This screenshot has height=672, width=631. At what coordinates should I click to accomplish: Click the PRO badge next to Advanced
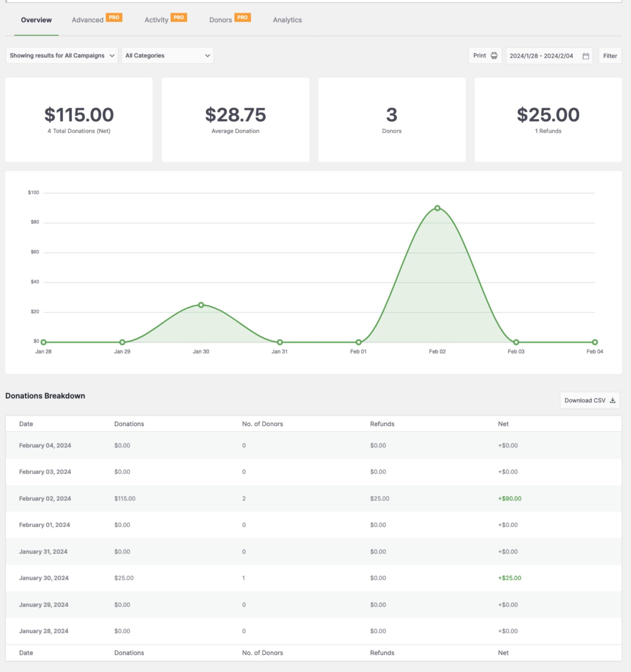pos(114,17)
